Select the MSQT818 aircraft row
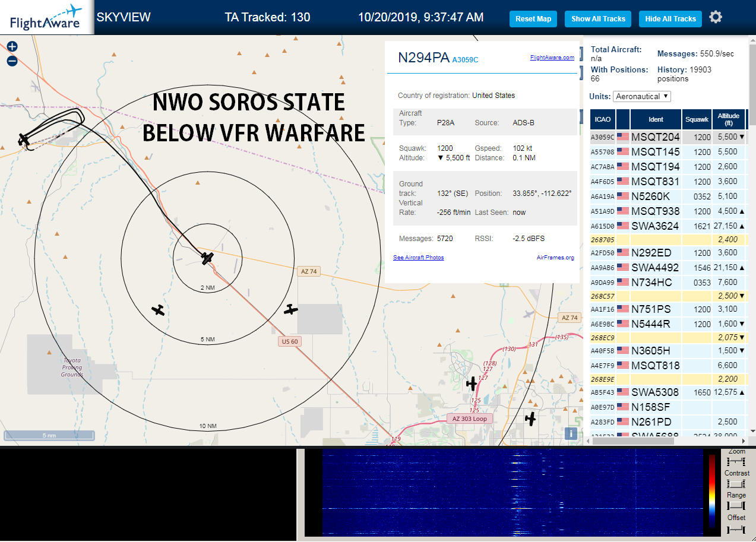This screenshot has width=756, height=542. pyautogui.click(x=668, y=366)
